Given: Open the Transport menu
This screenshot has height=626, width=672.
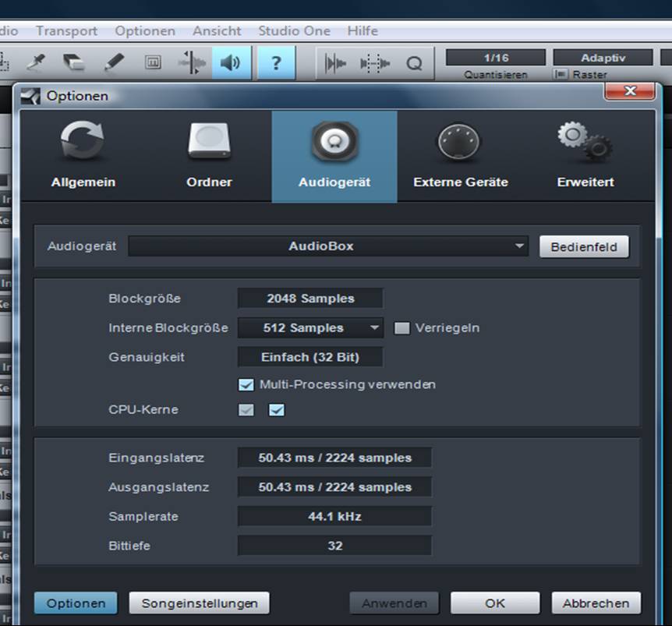Looking at the screenshot, I should pos(67,31).
